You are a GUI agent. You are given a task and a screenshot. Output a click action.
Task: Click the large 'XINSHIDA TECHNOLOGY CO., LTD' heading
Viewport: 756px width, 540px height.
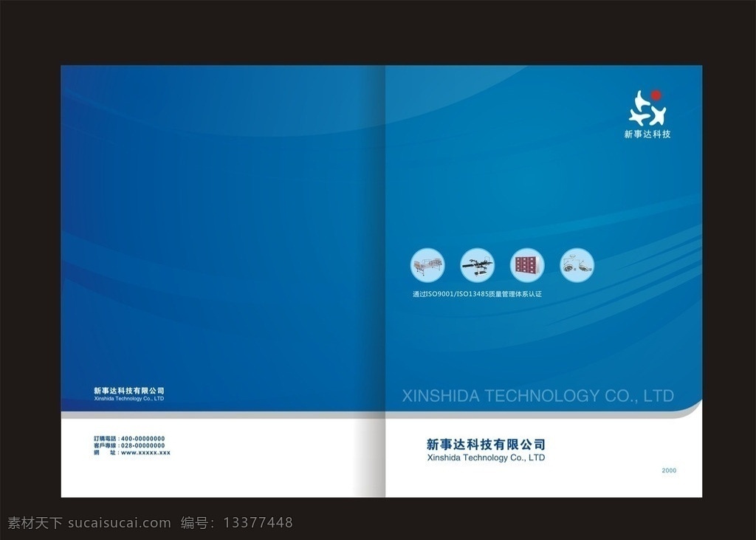[x=537, y=396]
